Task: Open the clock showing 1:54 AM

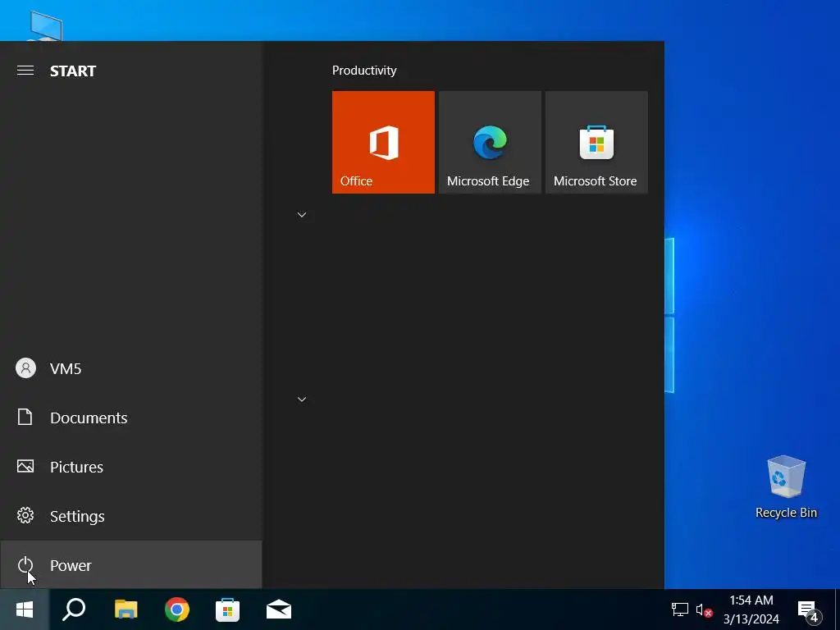Action: pos(751,609)
